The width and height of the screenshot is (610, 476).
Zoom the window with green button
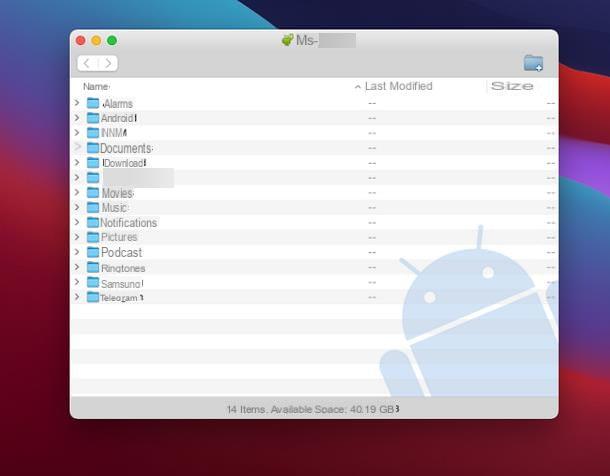[x=112, y=40]
